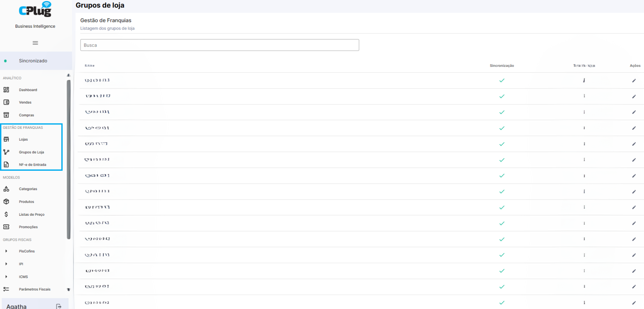The width and height of the screenshot is (644, 309).
Task: Expand the ICMS fiscal group arrow
Action: pyautogui.click(x=6, y=277)
